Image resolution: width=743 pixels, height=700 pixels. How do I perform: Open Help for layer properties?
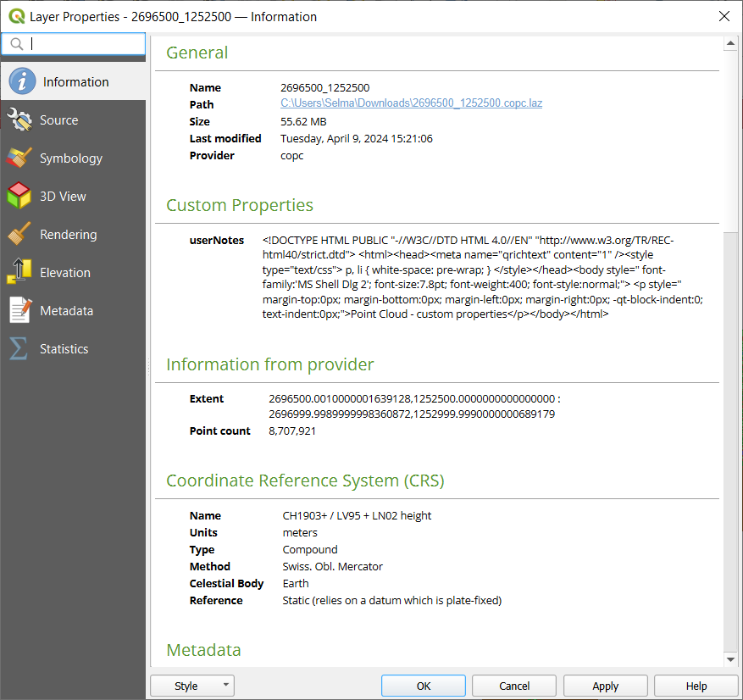[696, 686]
